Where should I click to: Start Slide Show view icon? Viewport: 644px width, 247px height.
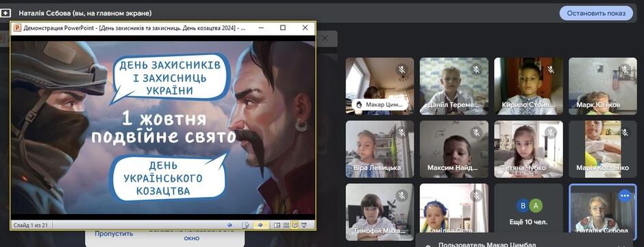coord(304,225)
